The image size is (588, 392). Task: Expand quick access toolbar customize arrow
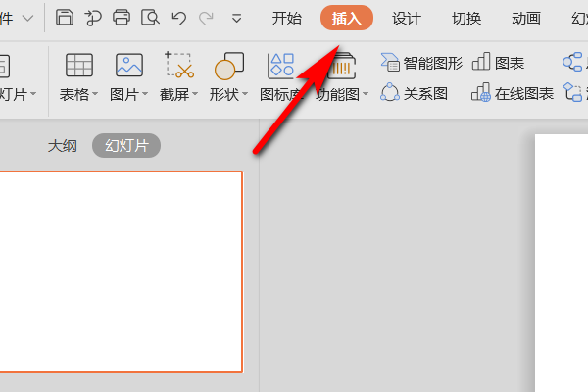point(236,18)
